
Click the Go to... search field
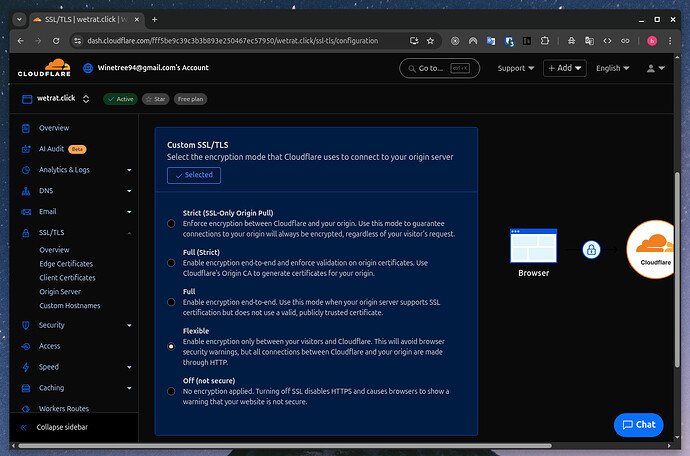[x=439, y=68]
